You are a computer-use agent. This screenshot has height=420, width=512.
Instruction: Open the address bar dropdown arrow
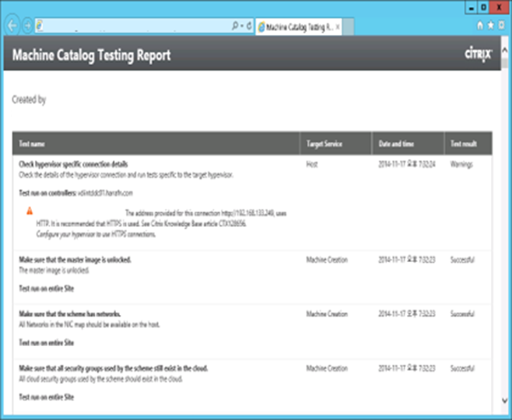[242, 26]
